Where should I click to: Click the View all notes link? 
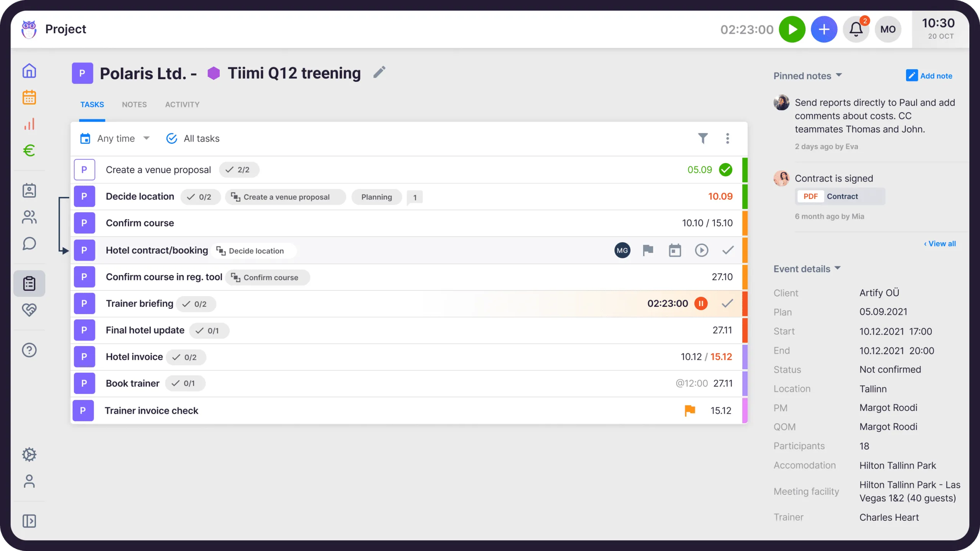(940, 244)
